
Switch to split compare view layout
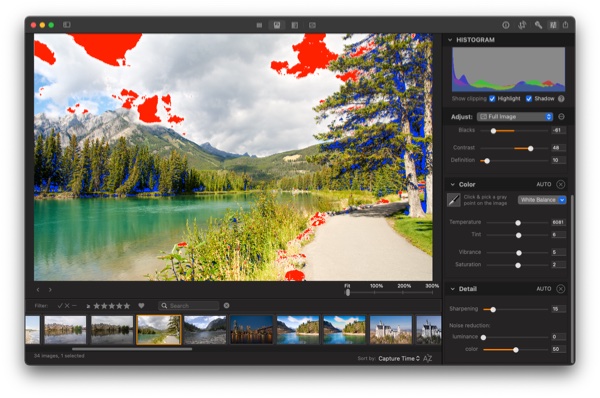(x=294, y=25)
